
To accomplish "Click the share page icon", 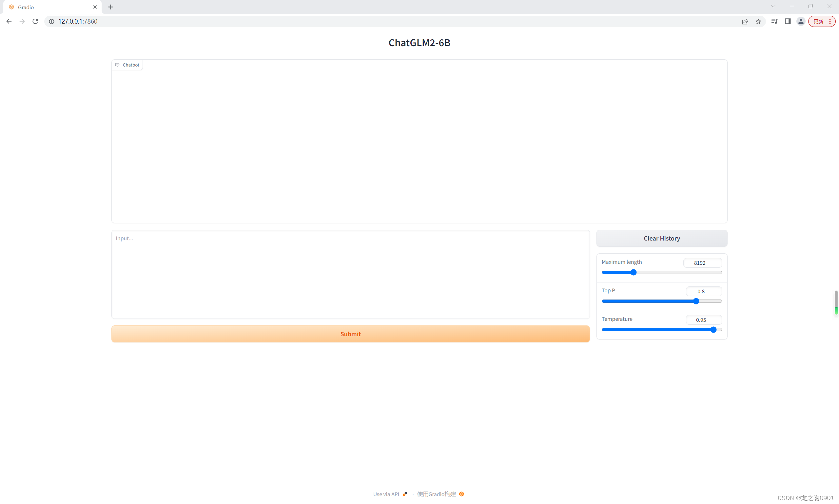I will (x=745, y=21).
